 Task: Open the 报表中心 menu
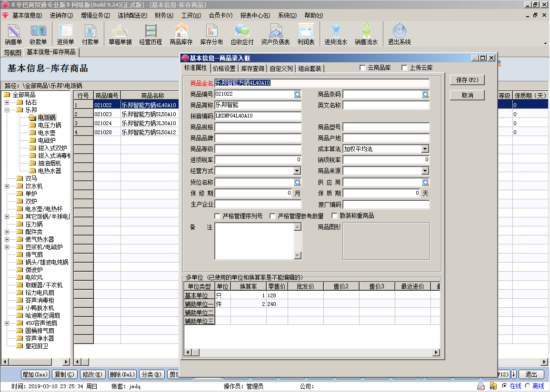click(x=255, y=15)
